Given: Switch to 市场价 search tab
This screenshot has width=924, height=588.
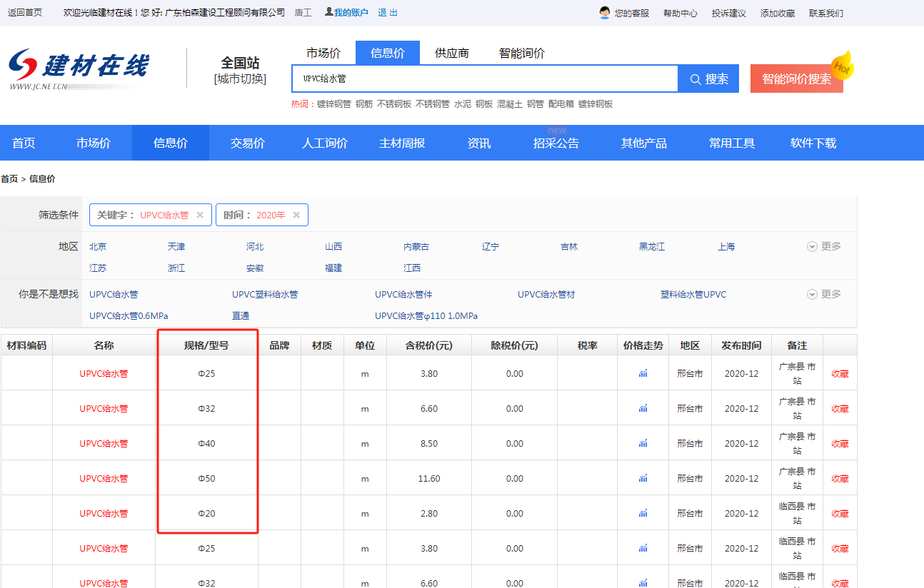Looking at the screenshot, I should (x=323, y=54).
